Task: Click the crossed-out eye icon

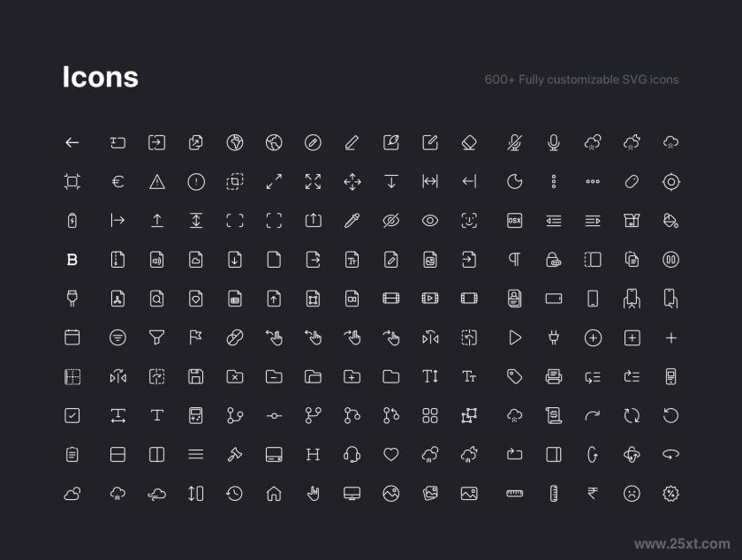Action: coord(390,221)
